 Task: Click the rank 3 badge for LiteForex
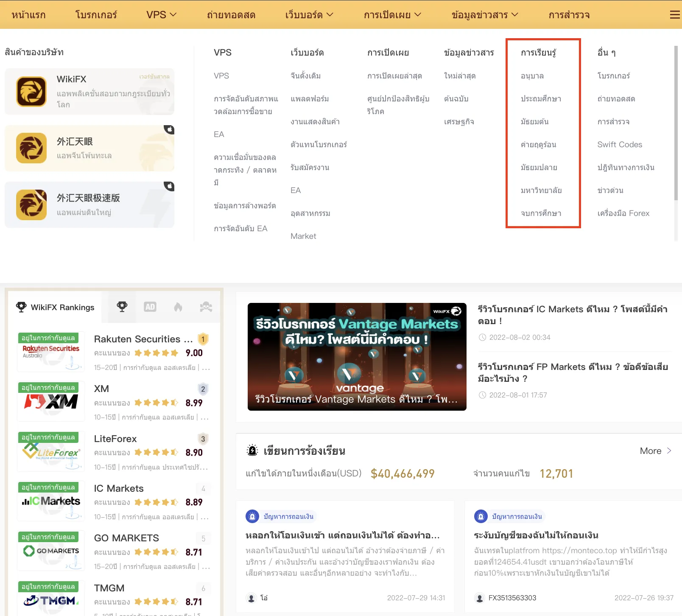pyautogui.click(x=203, y=439)
